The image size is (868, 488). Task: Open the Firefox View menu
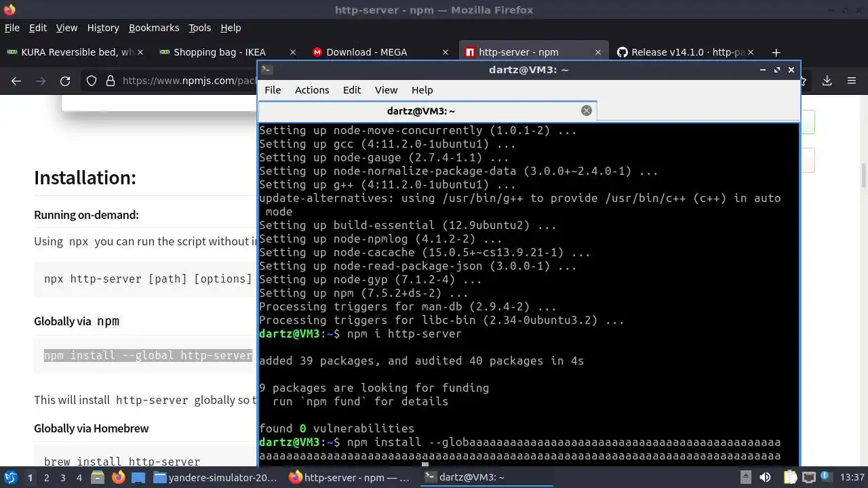click(x=66, y=28)
